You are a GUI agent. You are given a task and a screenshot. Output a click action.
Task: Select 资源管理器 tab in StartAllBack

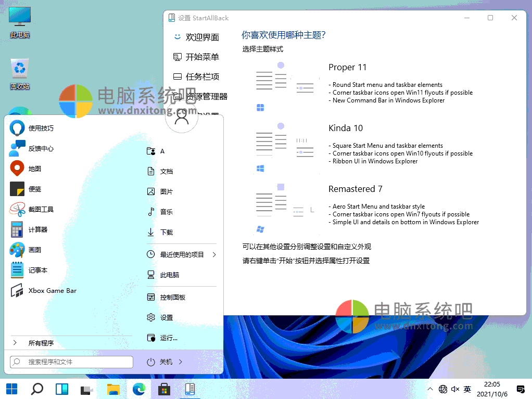point(200,97)
